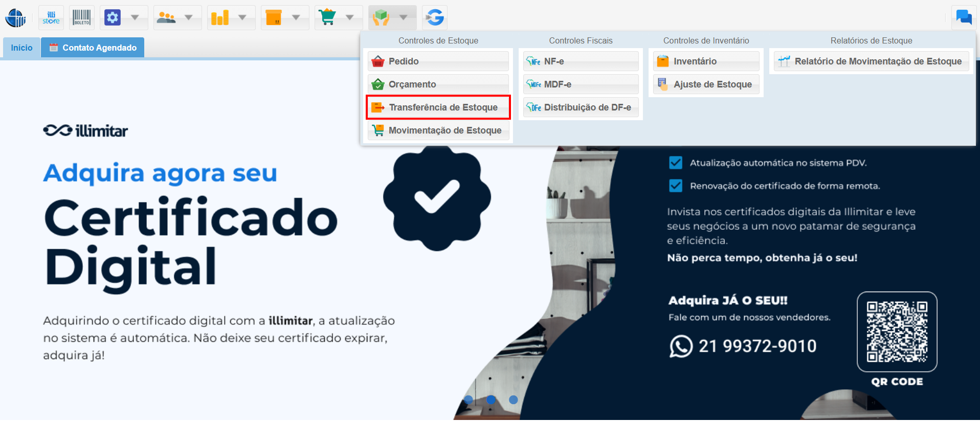This screenshot has width=980, height=443.
Task: Select Transferência de Estoque menu item
Action: tap(438, 107)
